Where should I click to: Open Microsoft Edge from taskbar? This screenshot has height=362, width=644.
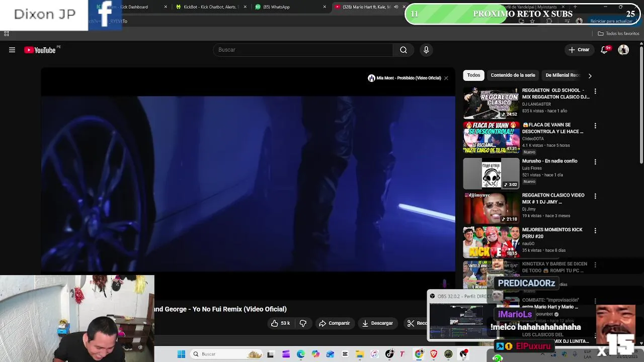[300, 354]
